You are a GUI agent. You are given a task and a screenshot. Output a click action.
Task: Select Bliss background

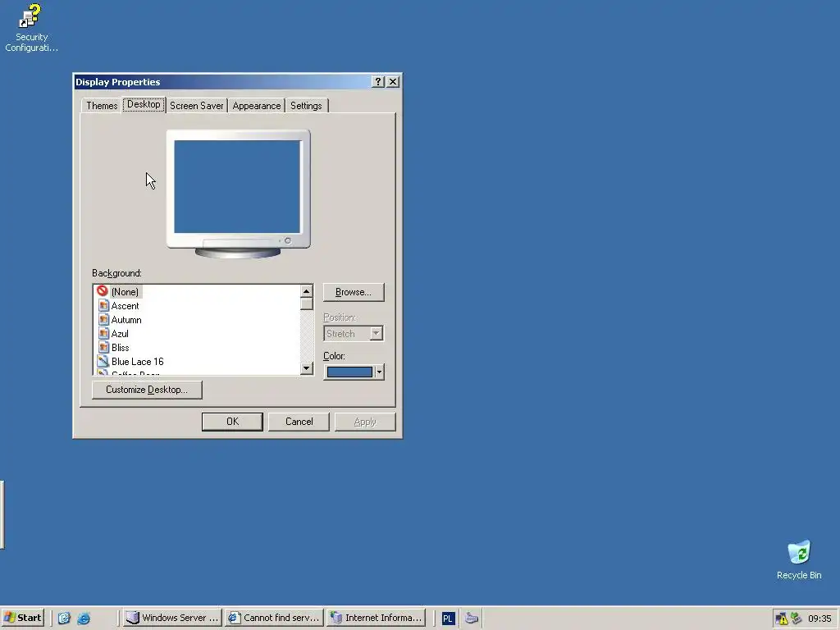coord(120,348)
